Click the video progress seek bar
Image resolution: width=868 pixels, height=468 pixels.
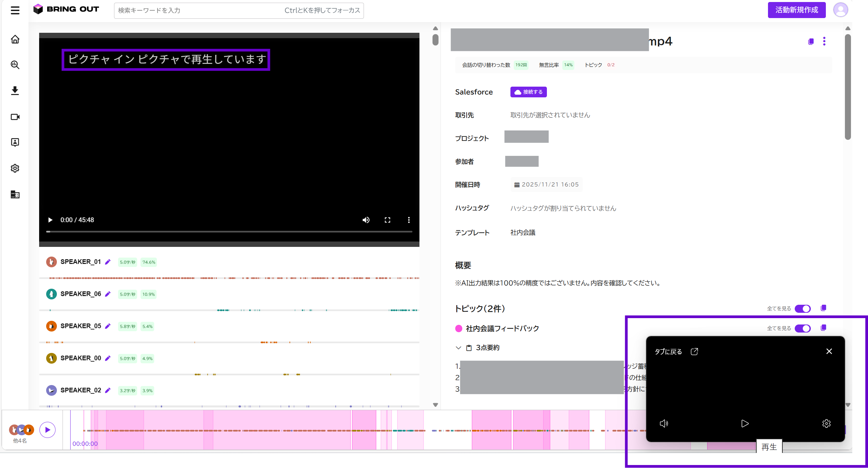tap(229, 231)
